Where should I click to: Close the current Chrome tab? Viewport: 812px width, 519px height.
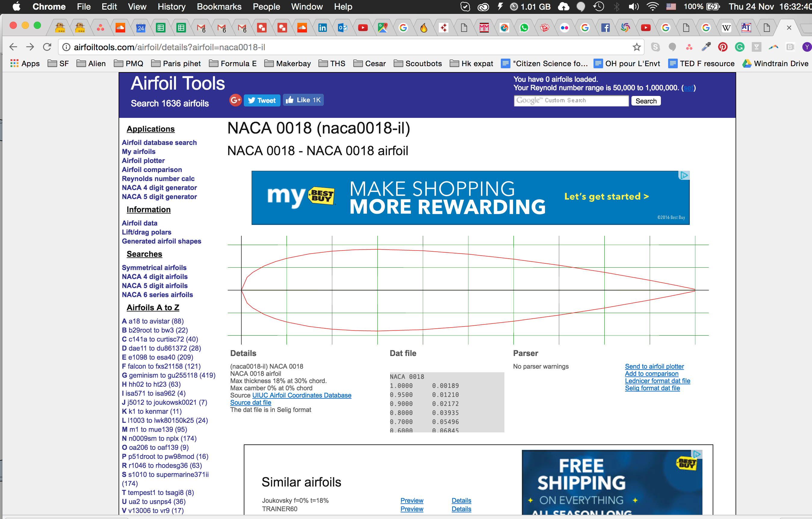click(x=789, y=28)
